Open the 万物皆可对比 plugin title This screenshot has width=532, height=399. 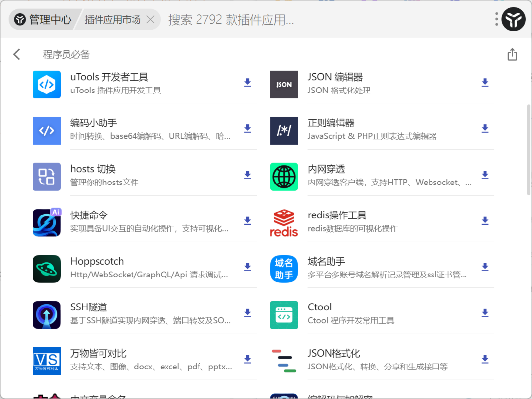point(99,354)
